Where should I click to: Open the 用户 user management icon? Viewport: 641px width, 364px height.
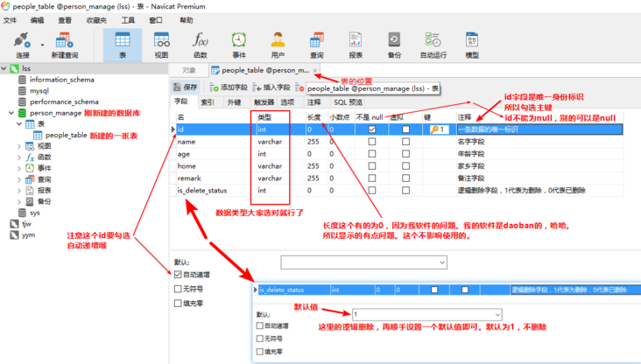point(278,45)
